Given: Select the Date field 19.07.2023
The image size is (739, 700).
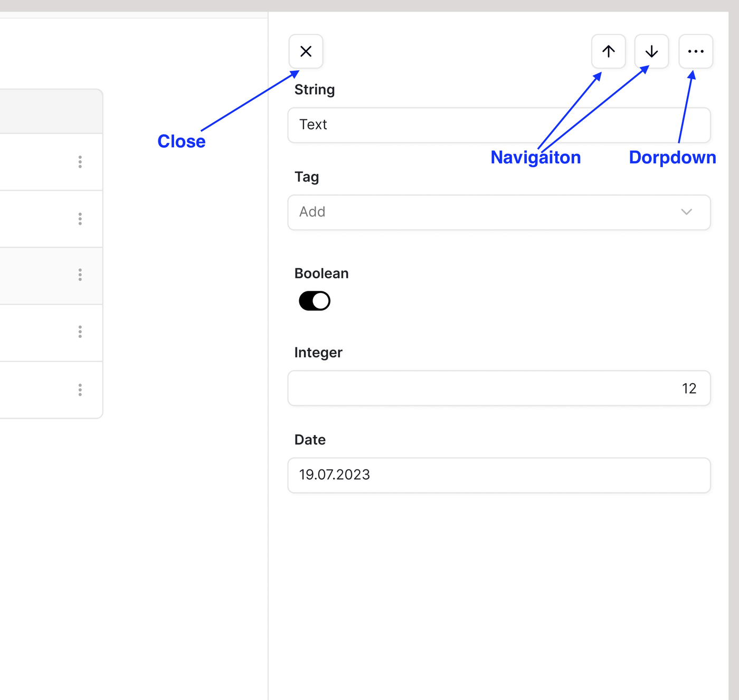Looking at the screenshot, I should 499,475.
